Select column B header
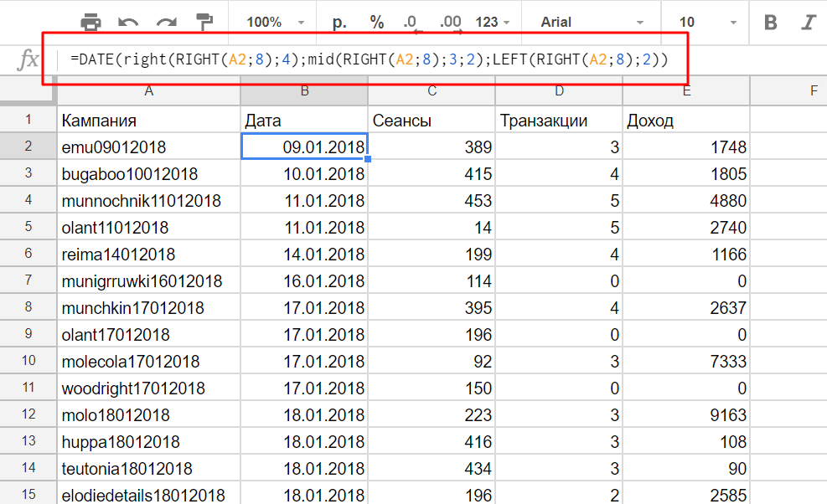 pyautogui.click(x=304, y=90)
